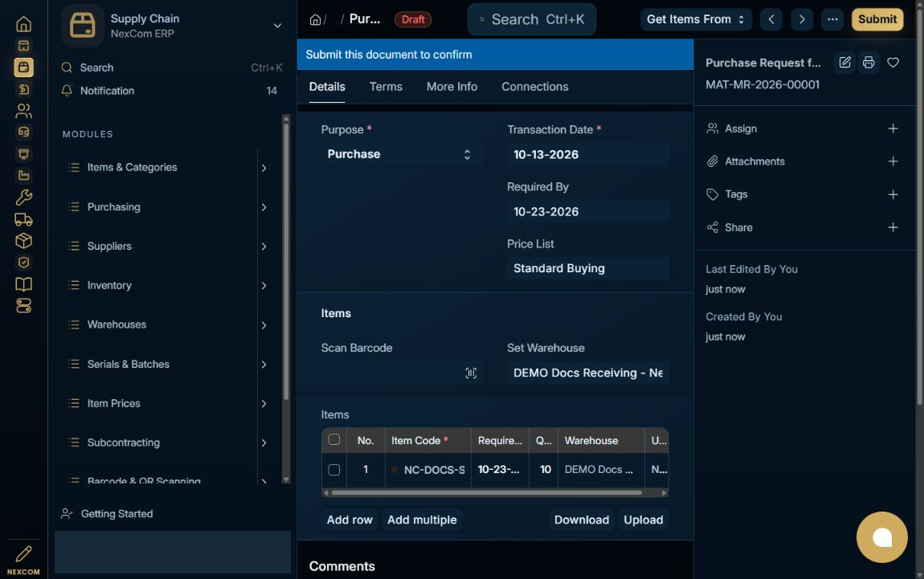
Task: Switch to the More Info tab
Action: pyautogui.click(x=452, y=87)
